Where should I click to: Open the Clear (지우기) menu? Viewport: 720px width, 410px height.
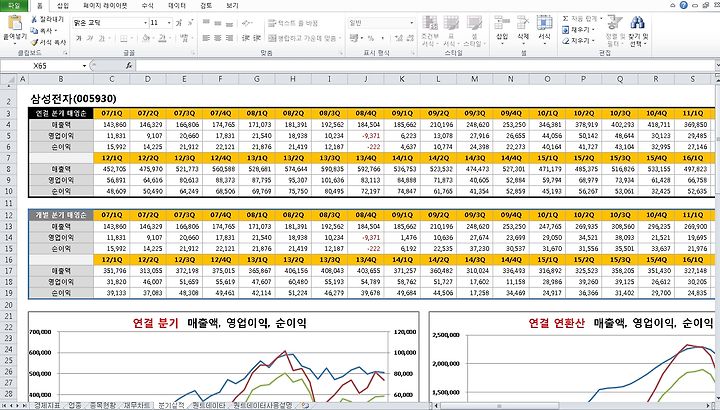(x=578, y=41)
